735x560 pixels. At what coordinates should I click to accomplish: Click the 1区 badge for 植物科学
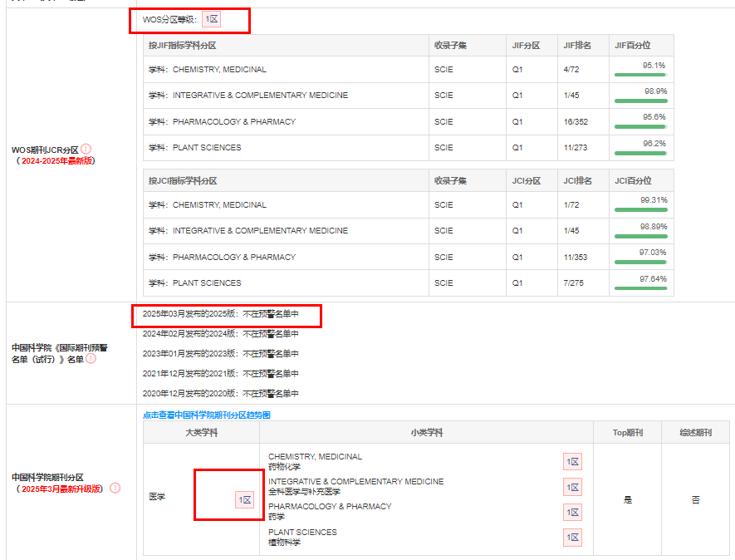pyautogui.click(x=572, y=538)
